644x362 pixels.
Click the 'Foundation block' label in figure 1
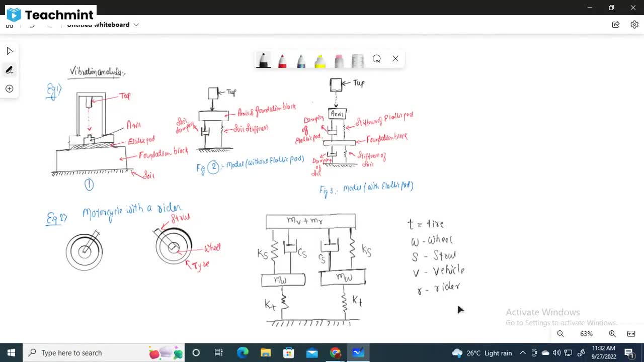pyautogui.click(x=164, y=154)
